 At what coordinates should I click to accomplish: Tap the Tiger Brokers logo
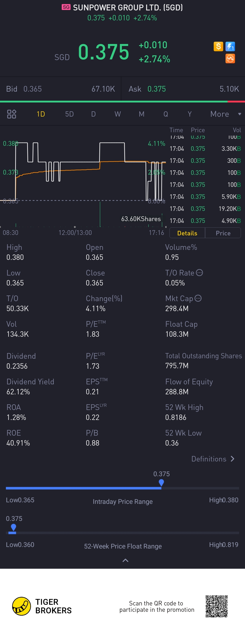[x=22, y=606]
